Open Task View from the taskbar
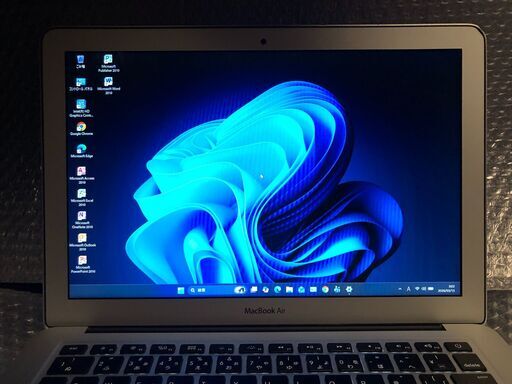512x384 pixels. tap(254, 290)
